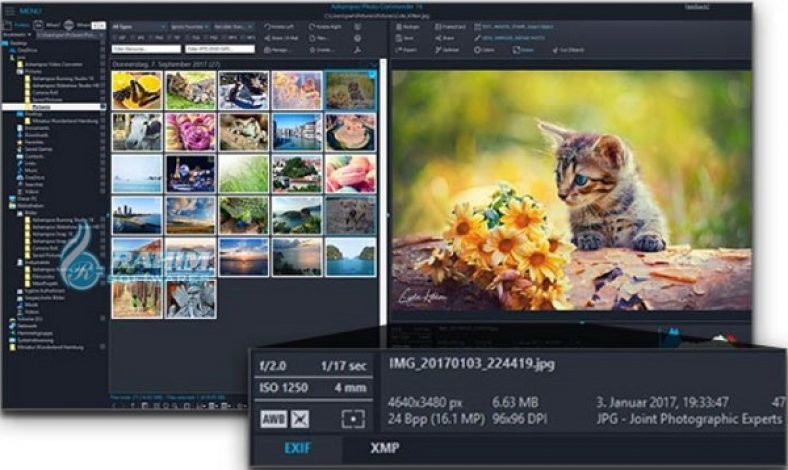
Task: Switch to the XMP tab
Action: 384,449
